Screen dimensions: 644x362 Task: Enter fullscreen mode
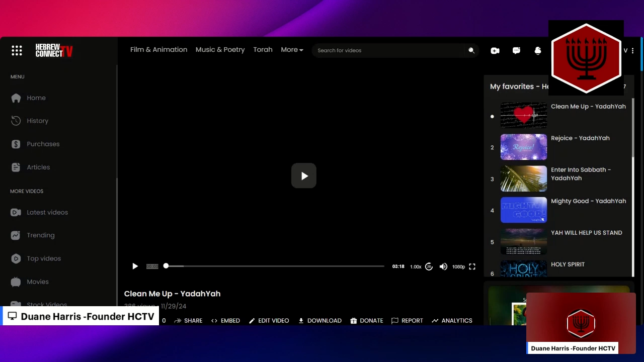coord(472,266)
